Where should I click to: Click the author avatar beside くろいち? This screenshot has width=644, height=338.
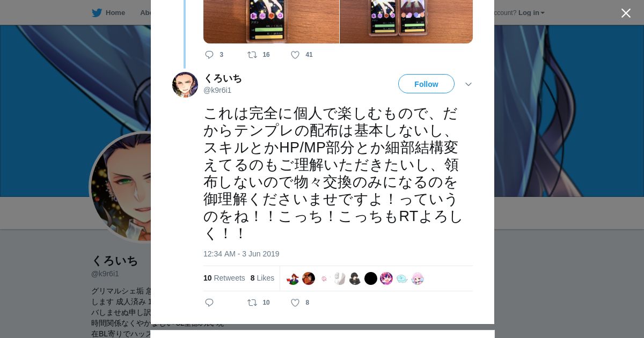pos(185,85)
